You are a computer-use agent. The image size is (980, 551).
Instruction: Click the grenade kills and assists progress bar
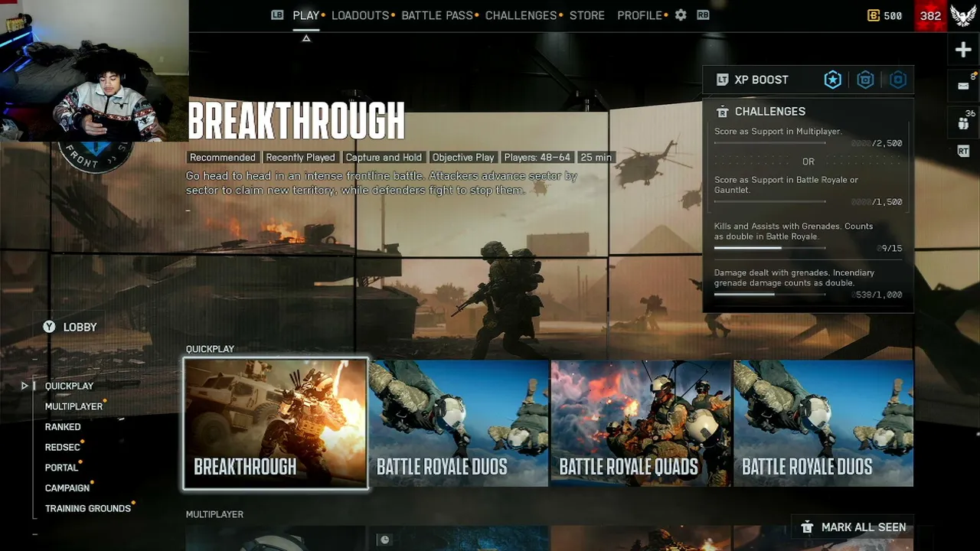click(769, 248)
